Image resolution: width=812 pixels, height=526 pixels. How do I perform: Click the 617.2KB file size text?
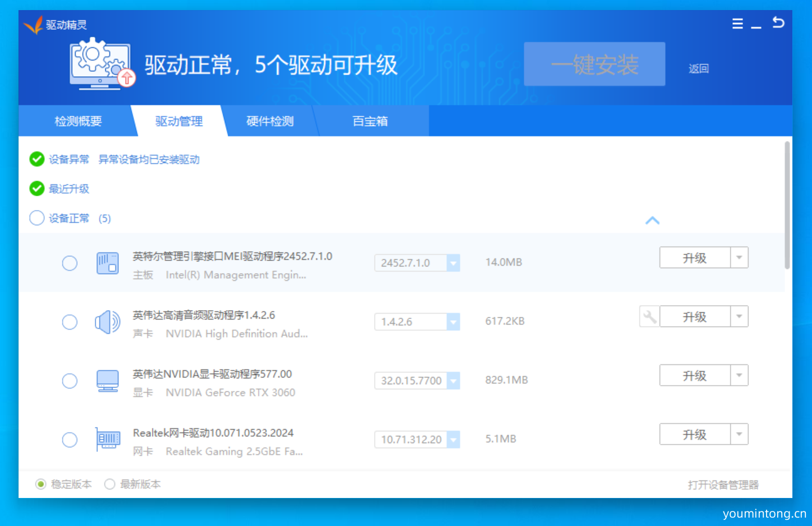[x=505, y=321]
